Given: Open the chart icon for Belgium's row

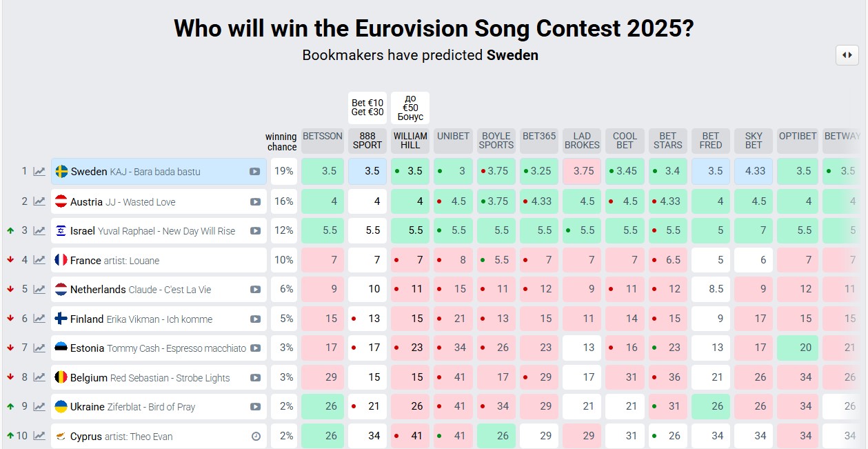Looking at the screenshot, I should pos(39,378).
